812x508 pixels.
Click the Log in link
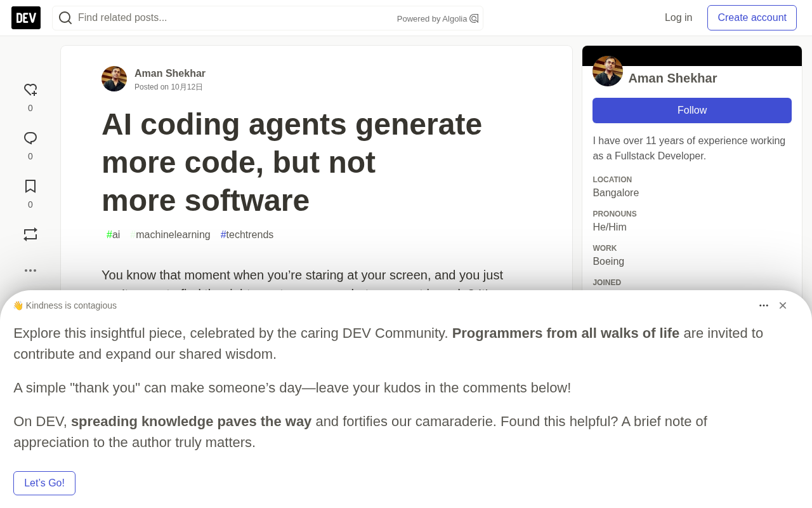[x=678, y=18]
